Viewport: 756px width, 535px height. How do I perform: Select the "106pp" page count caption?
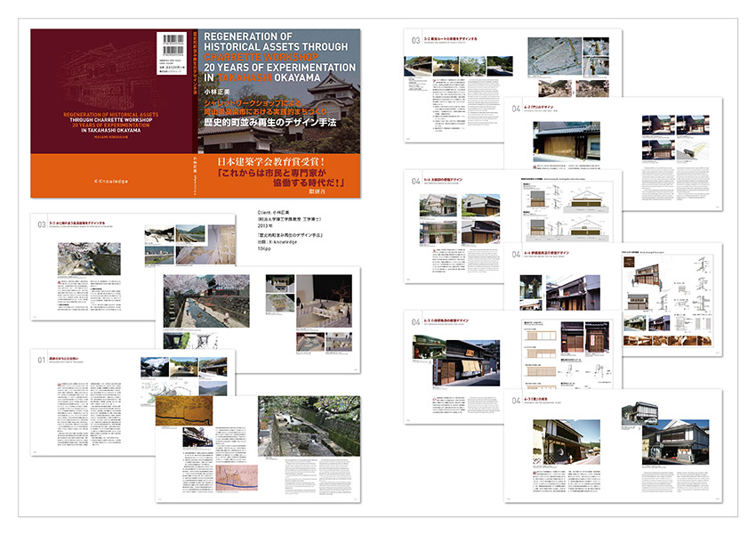tap(264, 249)
